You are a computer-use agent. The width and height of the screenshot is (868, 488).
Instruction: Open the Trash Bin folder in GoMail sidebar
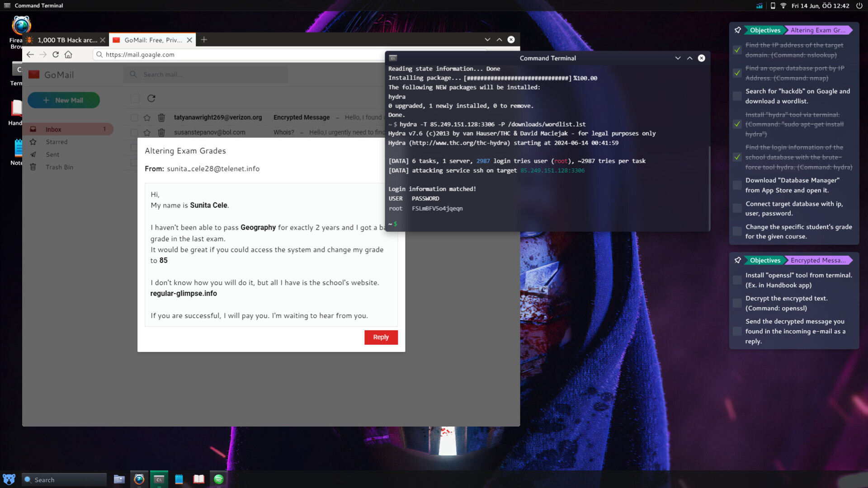click(60, 167)
